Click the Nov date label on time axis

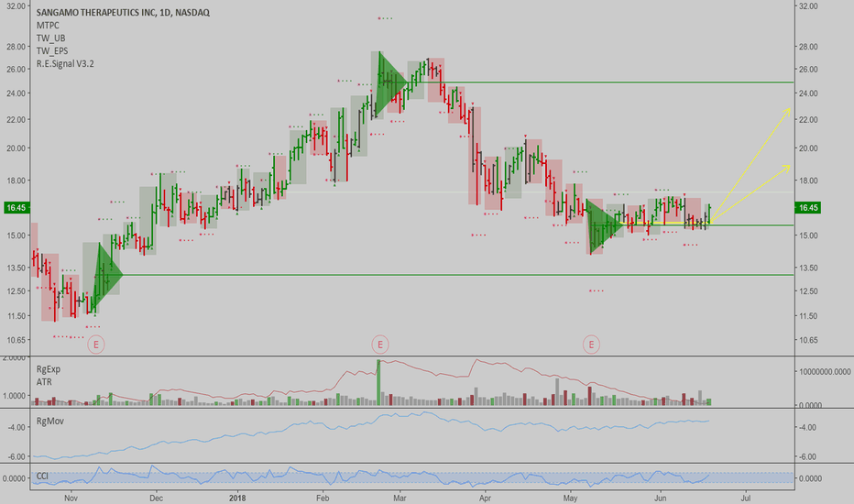tap(71, 498)
